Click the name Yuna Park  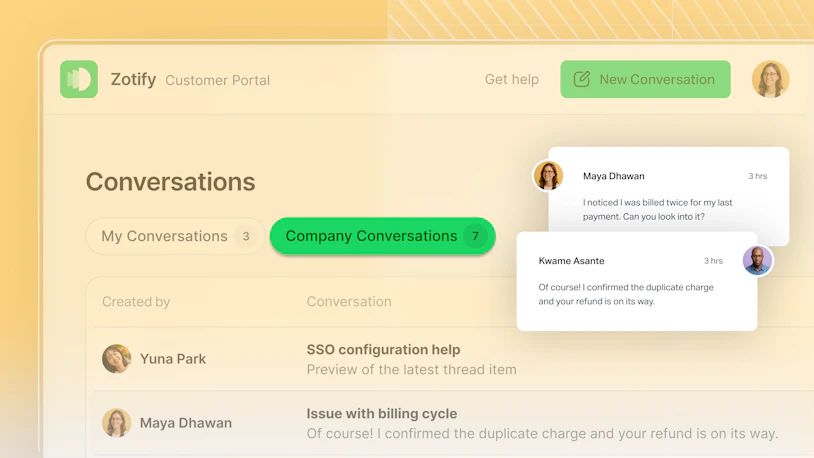(173, 359)
